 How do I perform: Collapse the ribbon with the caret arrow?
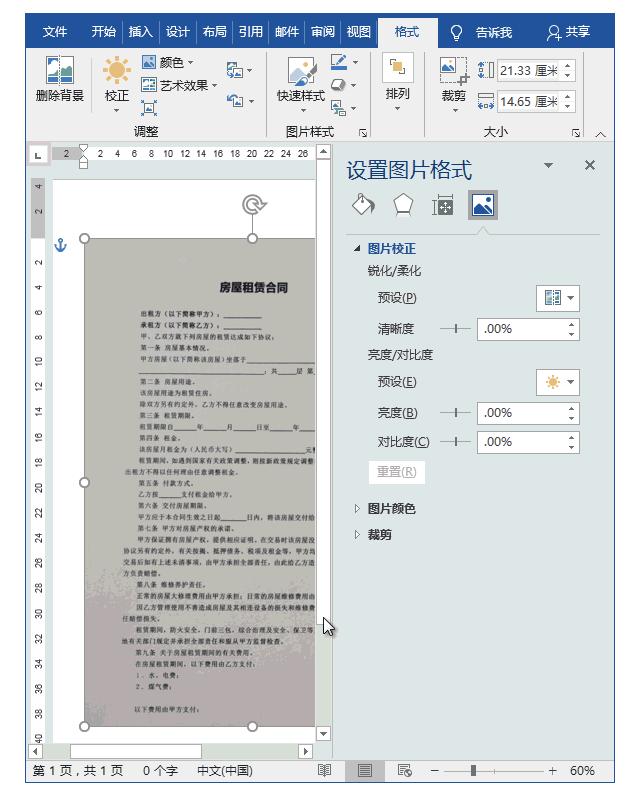tap(600, 134)
